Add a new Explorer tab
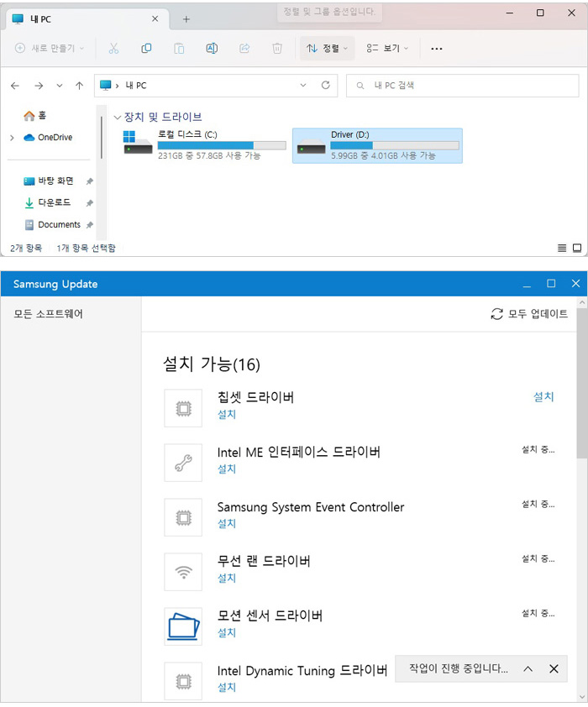 pos(186,19)
